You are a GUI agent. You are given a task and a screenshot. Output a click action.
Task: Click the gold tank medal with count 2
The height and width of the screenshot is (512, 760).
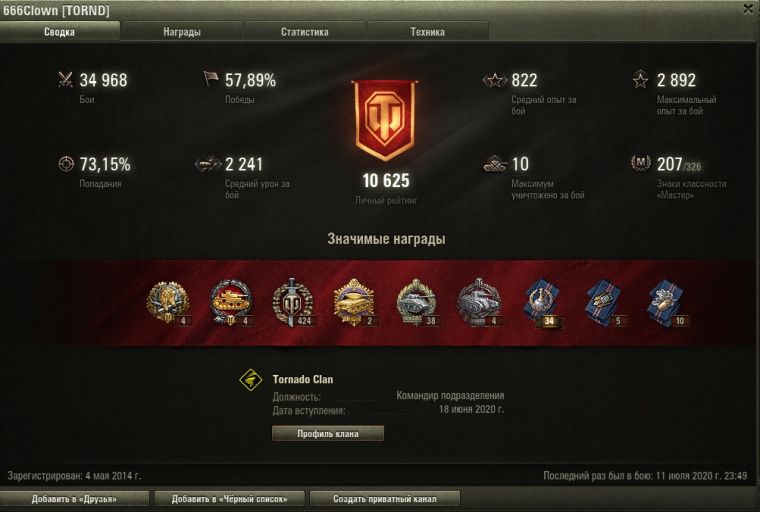(354, 302)
